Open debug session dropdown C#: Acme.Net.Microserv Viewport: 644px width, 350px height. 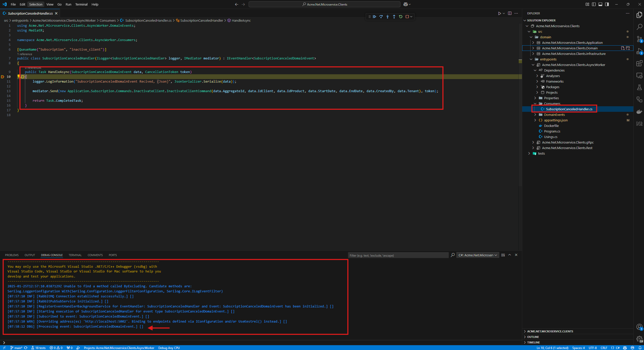478,255
